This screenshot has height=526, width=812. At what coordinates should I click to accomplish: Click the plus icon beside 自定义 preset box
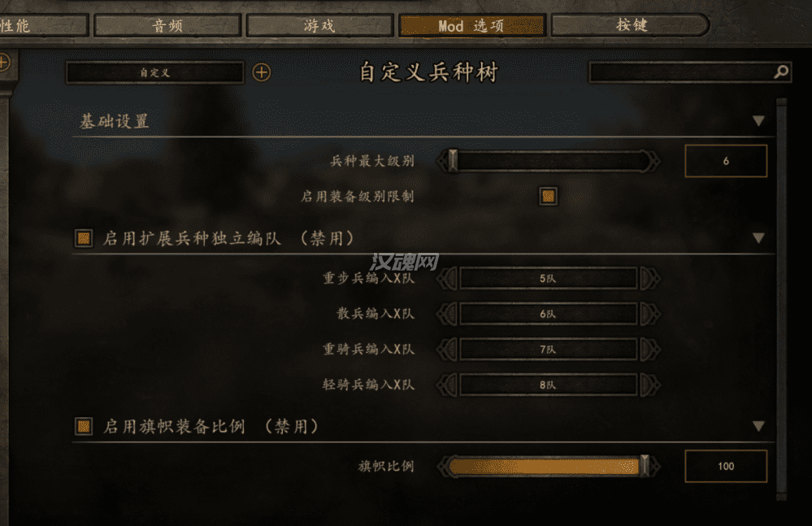point(262,72)
